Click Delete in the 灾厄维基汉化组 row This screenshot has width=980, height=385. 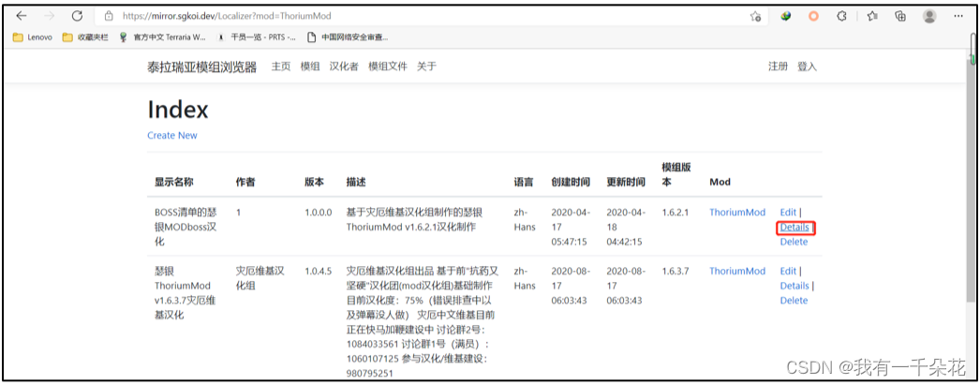pos(794,301)
